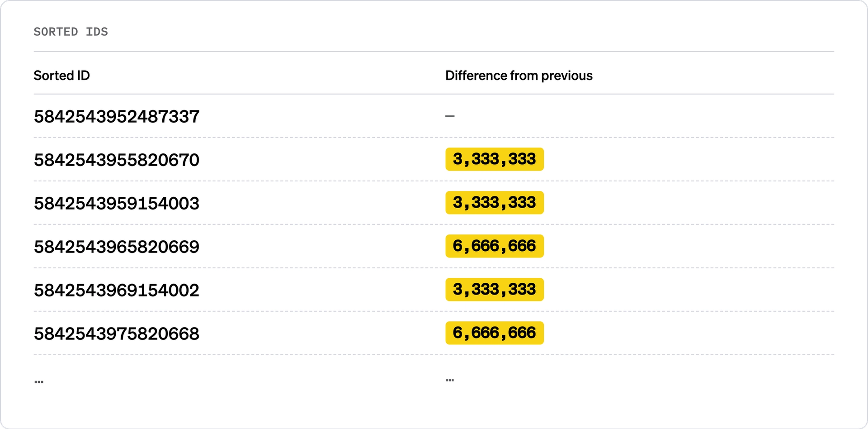
Task: Click the 3,333,333 badge beside ID ending 154002
Action: pos(494,290)
